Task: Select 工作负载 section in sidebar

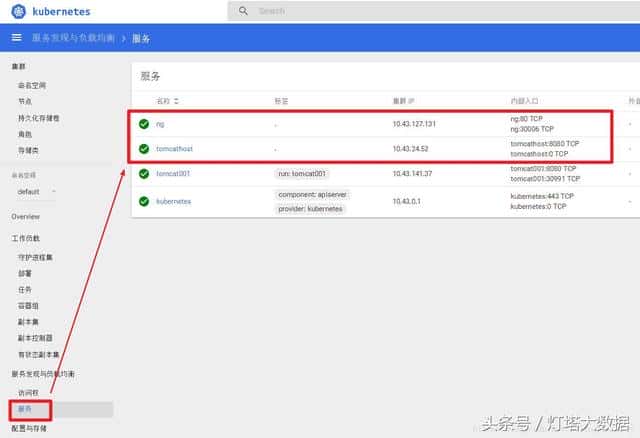Action: [x=26, y=238]
